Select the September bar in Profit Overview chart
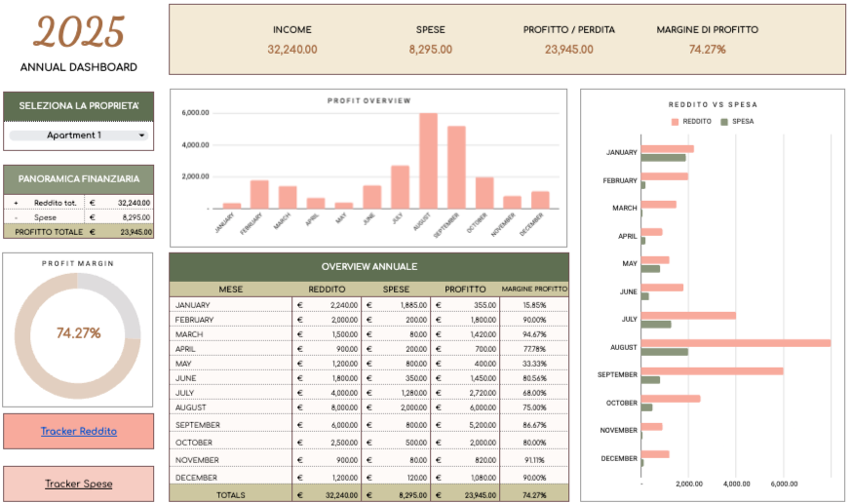The image size is (851, 504). click(x=456, y=167)
